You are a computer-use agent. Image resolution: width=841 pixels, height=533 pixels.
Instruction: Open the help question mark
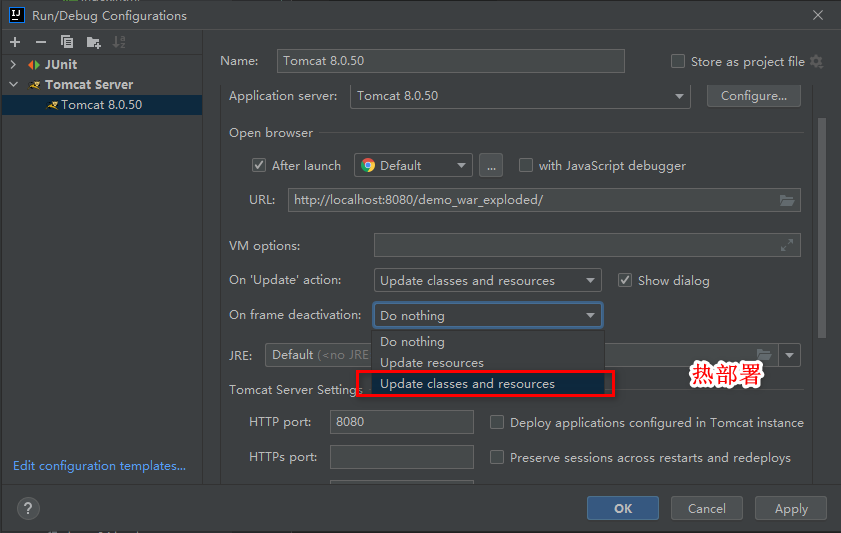pyautogui.click(x=28, y=508)
